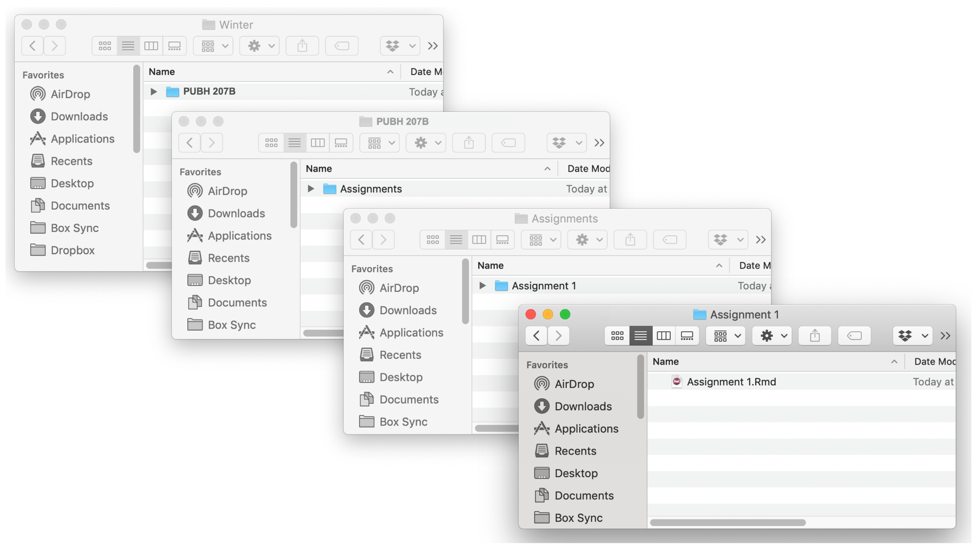Go back in Winter window
Image resolution: width=980 pixels, height=549 pixels.
pyautogui.click(x=32, y=46)
